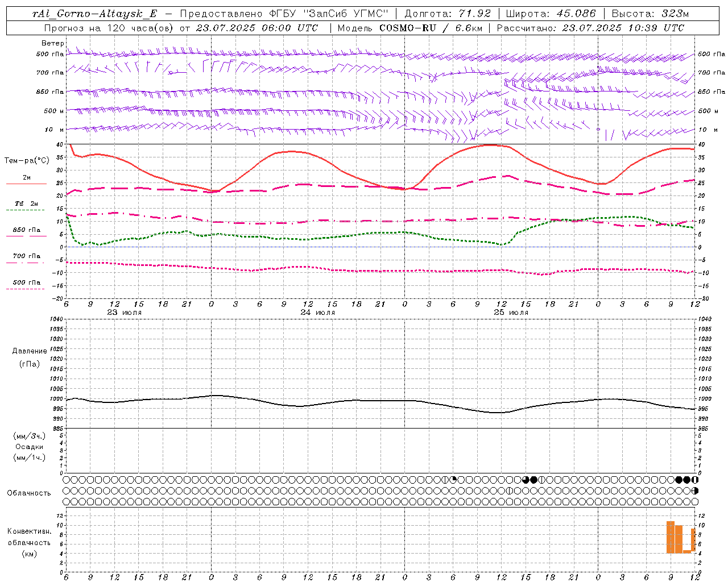Click the dashed line sample under Td 2м
The image size is (728, 582).
coord(26,210)
